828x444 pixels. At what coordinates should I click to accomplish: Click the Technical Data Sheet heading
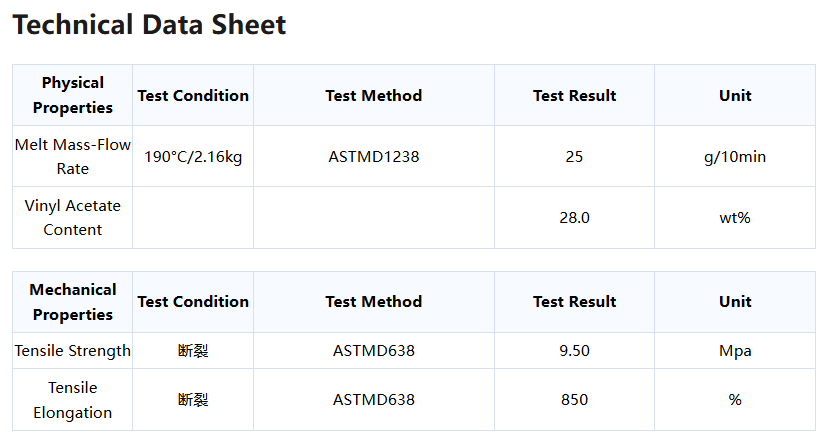coord(149,25)
